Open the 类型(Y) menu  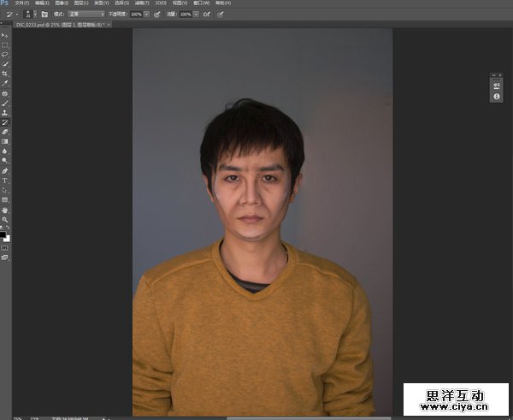(101, 3)
